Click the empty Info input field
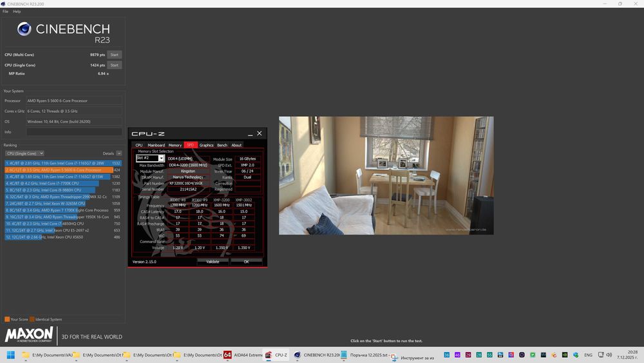Viewport: 644px width, 363px height. 74,132
